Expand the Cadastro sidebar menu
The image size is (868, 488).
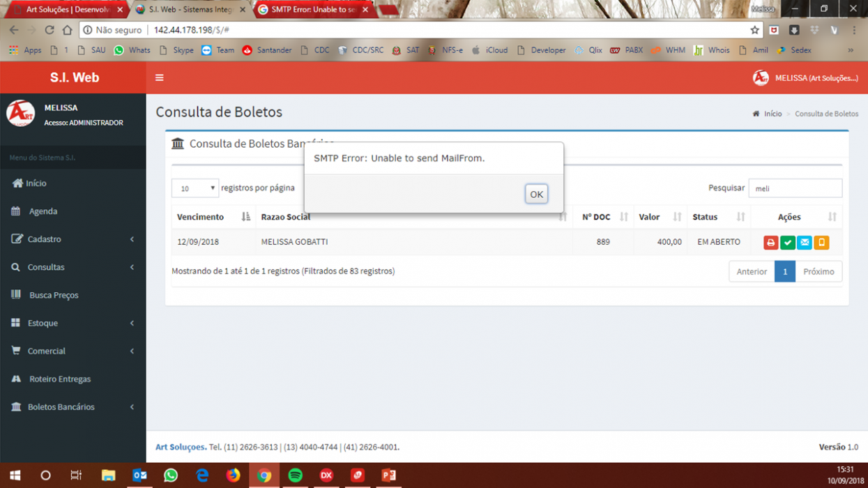tap(73, 239)
